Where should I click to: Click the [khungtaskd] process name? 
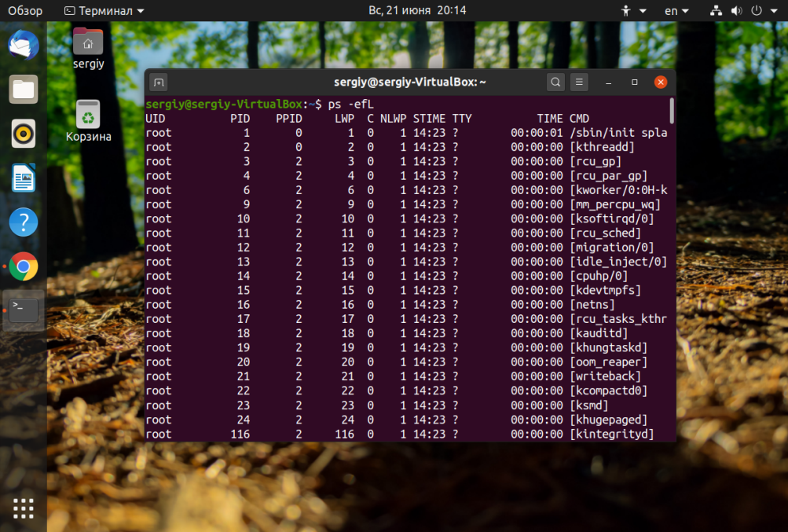[x=609, y=348]
